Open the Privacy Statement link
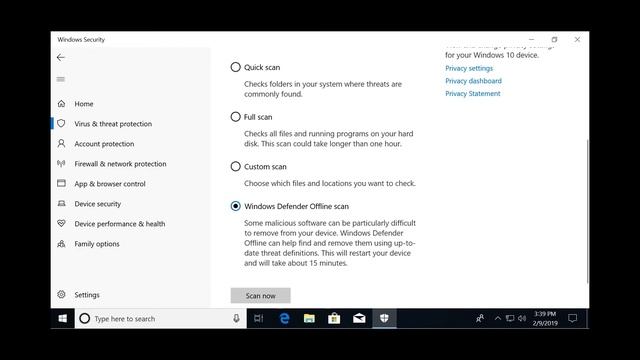Screen dimensions: 640x360 (473, 93)
